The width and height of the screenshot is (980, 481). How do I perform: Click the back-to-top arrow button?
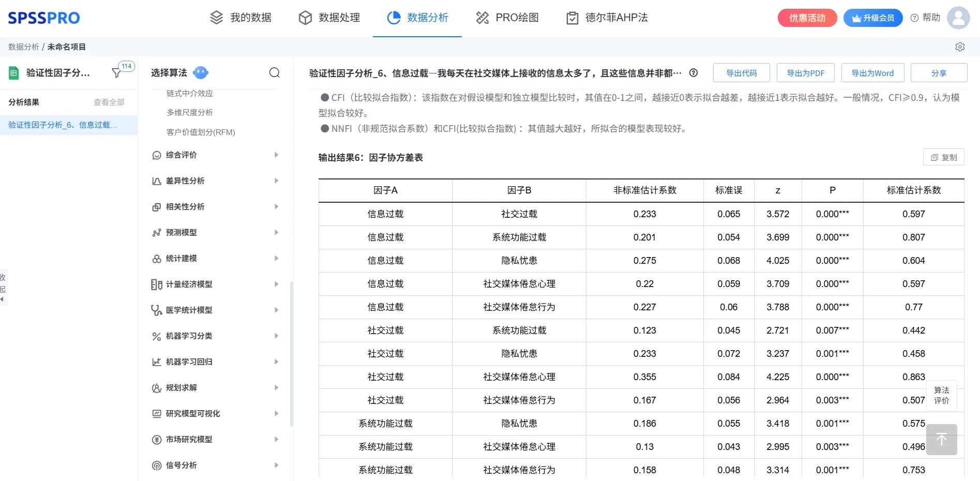point(942,440)
